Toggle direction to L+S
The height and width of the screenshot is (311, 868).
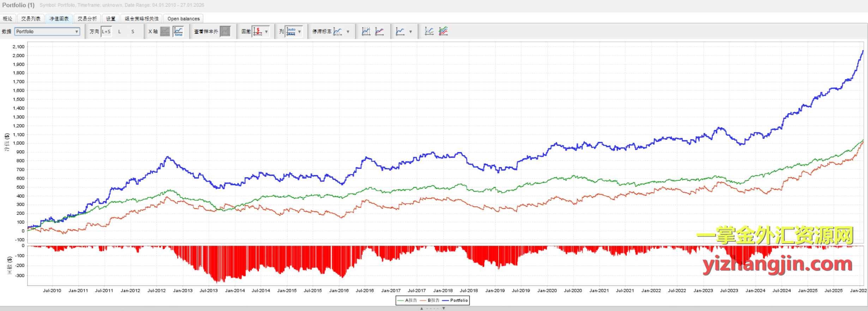[x=106, y=31]
